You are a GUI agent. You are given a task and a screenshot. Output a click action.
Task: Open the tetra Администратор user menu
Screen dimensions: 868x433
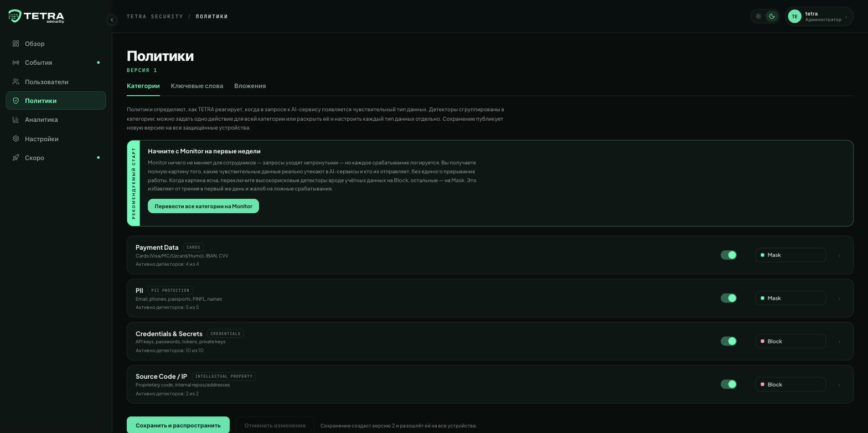coord(819,17)
